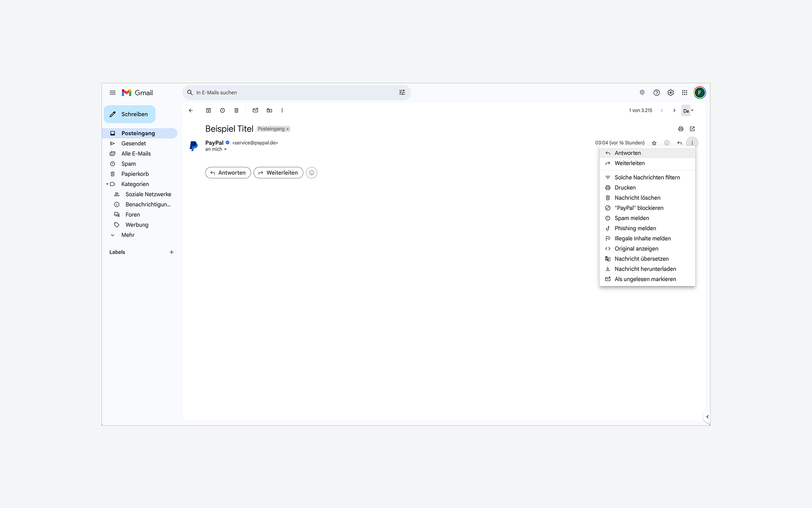Expand Mehr in the sidebar
Viewport: 812px width, 508px height.
[128, 235]
